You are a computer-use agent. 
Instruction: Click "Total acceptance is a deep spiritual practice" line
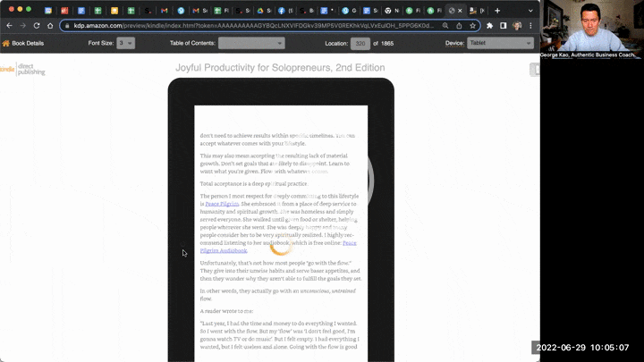[254, 184]
